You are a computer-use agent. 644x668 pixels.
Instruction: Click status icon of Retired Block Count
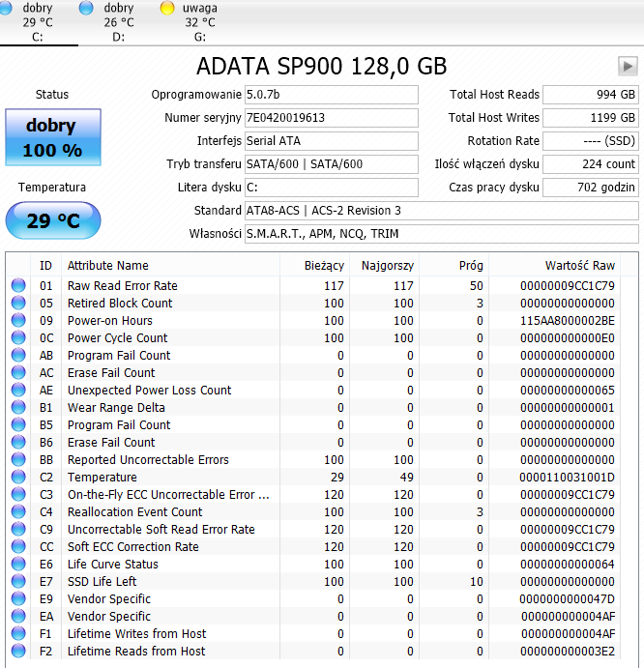18,303
